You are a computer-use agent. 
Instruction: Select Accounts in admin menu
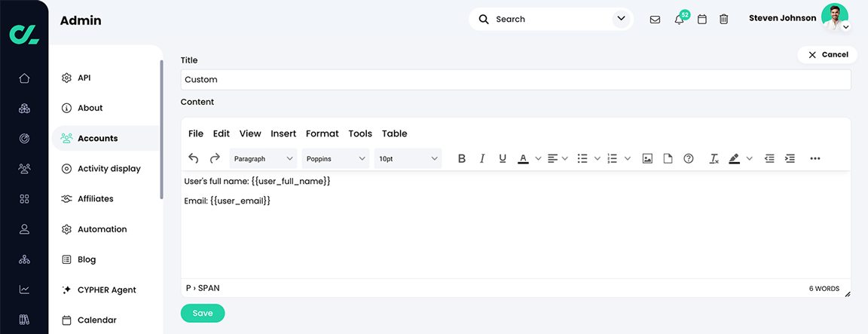coord(105,139)
